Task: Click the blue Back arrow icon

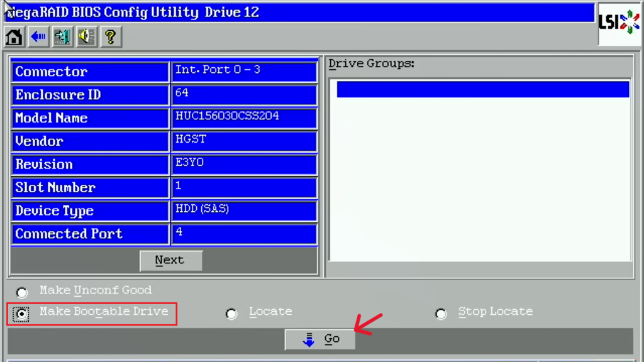Action: click(38, 37)
